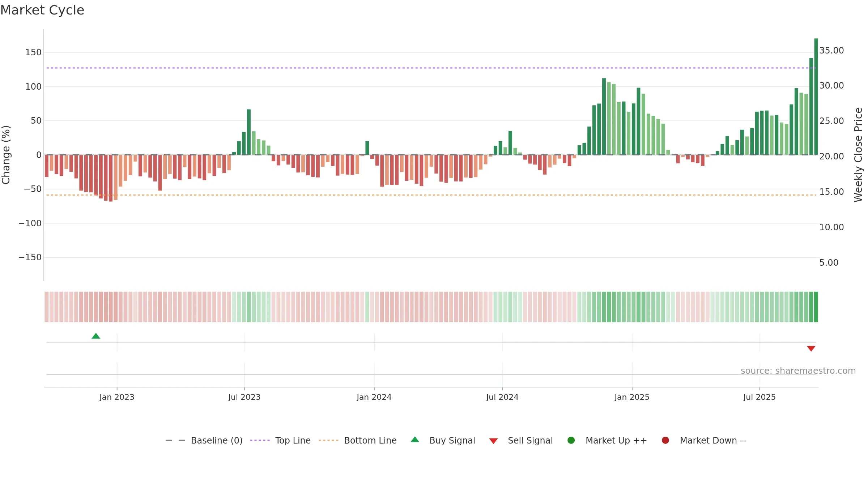Viewport: 868px width, 488px height.
Task: Click the Market Cycle chart title
Action: coord(42,10)
